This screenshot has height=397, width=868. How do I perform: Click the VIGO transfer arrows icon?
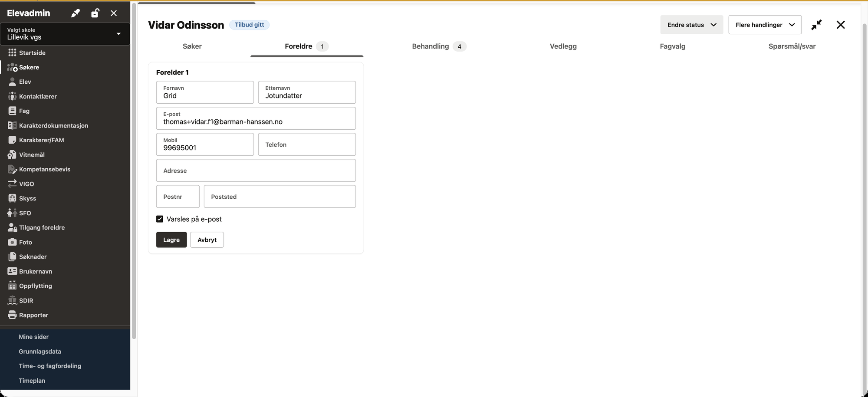12,184
